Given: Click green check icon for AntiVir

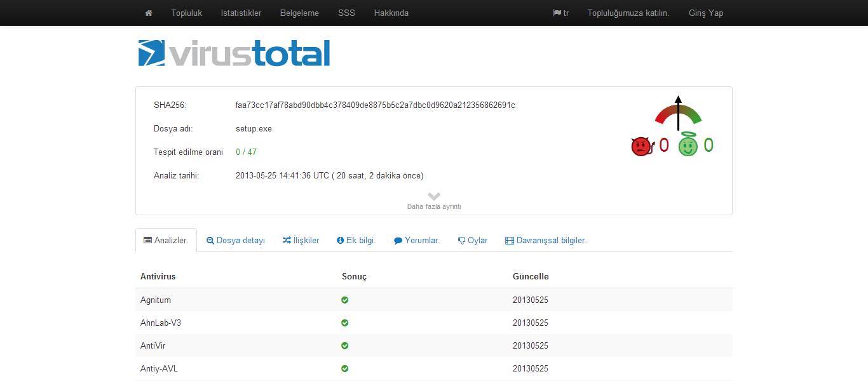Looking at the screenshot, I should point(345,345).
